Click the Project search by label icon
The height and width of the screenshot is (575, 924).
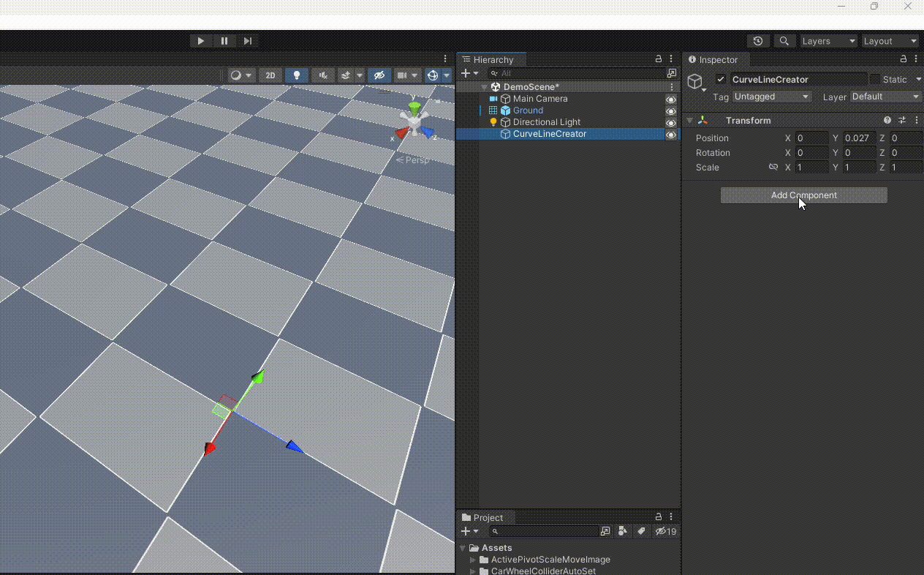(x=641, y=531)
